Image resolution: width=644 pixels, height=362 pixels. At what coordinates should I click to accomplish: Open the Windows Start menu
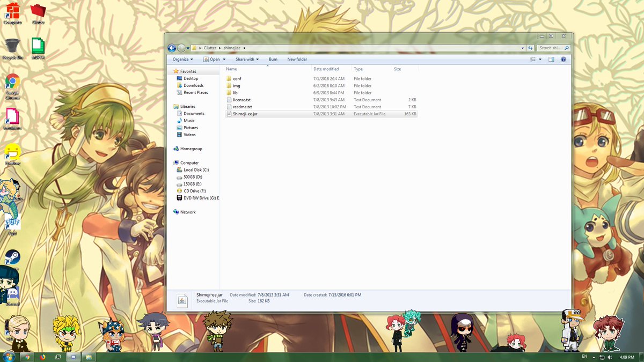pos(9,357)
